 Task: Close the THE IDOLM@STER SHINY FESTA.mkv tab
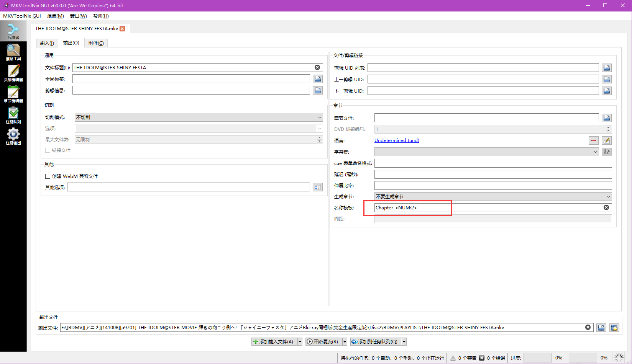[122, 29]
